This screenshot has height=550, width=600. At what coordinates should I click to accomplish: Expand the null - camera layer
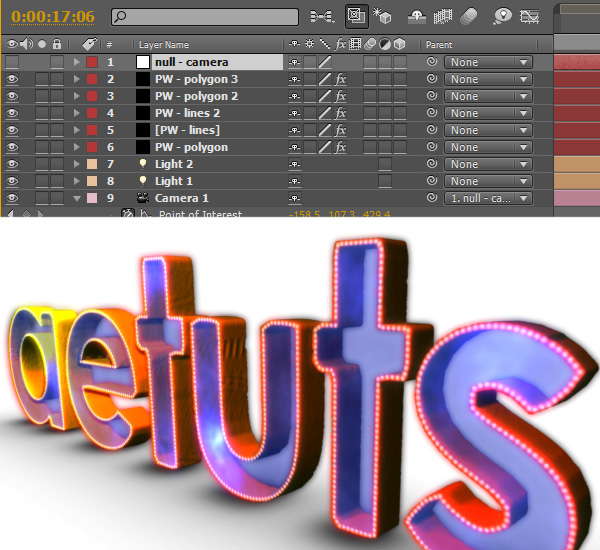click(77, 62)
